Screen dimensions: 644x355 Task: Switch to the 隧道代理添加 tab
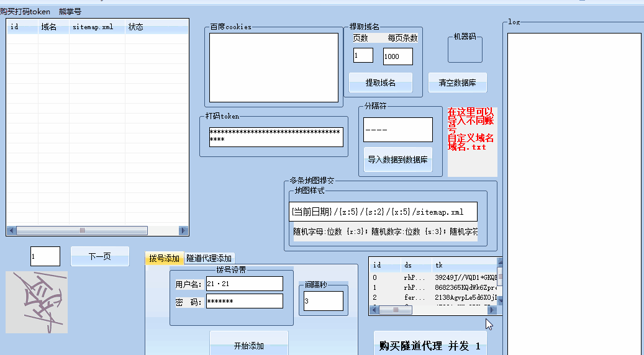click(209, 258)
